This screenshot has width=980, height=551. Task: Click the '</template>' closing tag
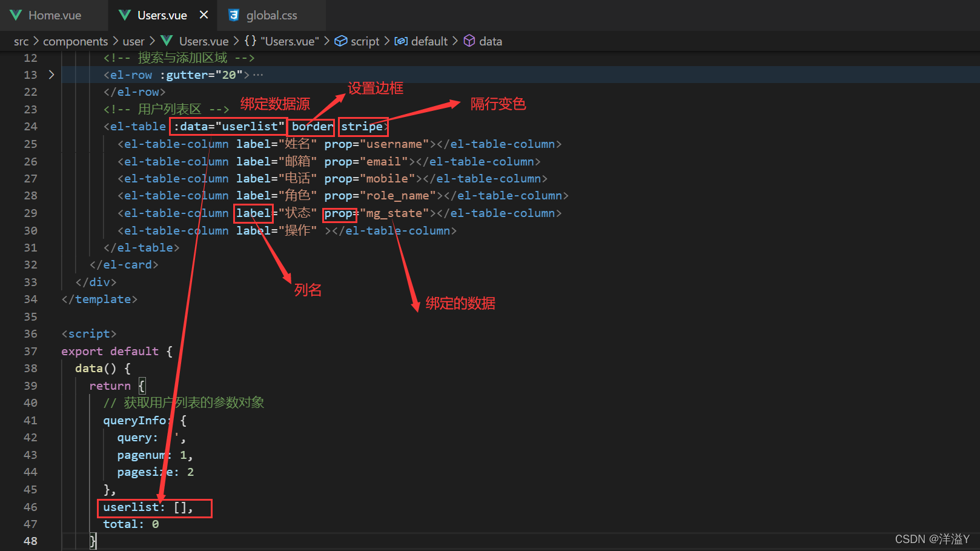coord(99,299)
